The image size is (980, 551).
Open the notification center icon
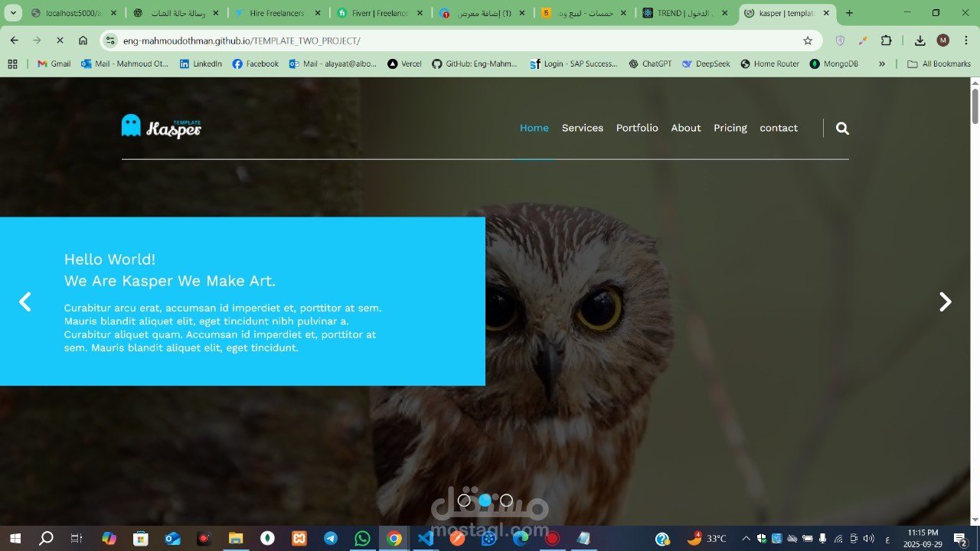[x=959, y=539]
